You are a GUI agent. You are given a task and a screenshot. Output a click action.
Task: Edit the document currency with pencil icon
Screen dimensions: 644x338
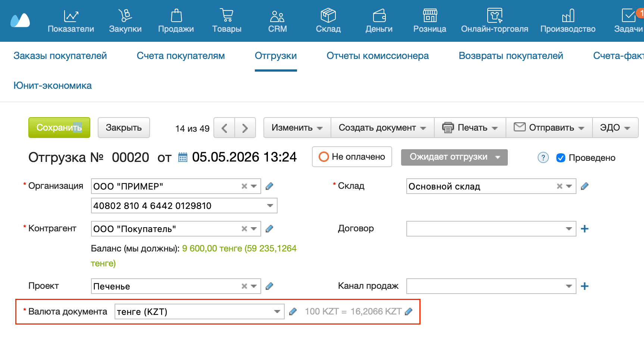[x=293, y=312]
